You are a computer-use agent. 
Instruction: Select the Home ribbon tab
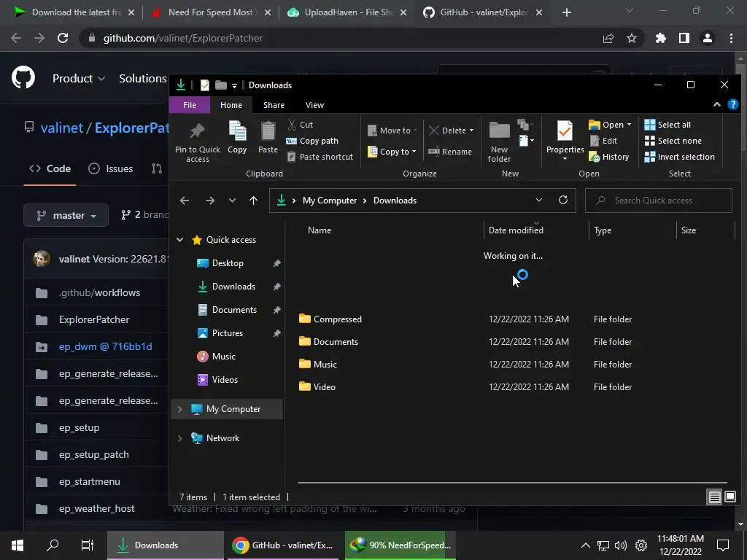[x=231, y=105]
